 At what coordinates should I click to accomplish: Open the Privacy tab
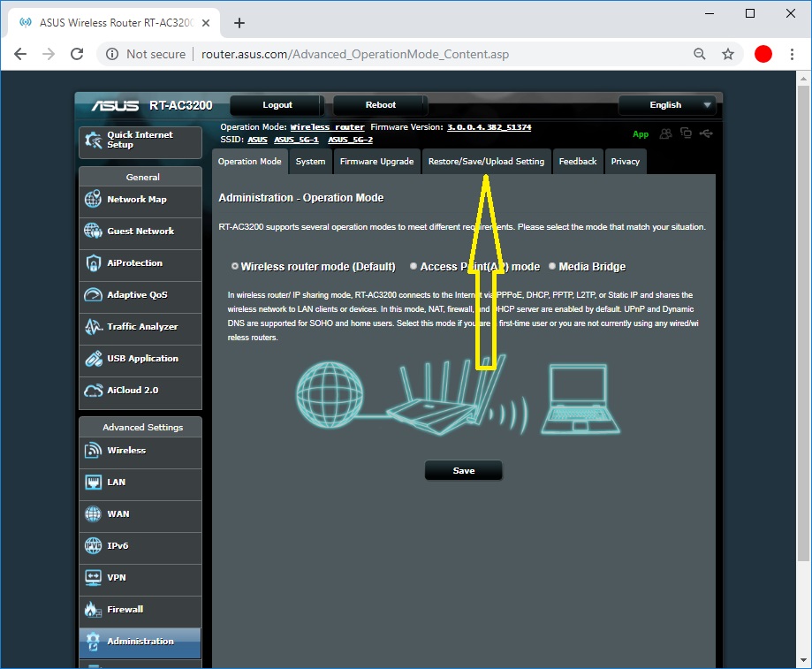click(625, 162)
